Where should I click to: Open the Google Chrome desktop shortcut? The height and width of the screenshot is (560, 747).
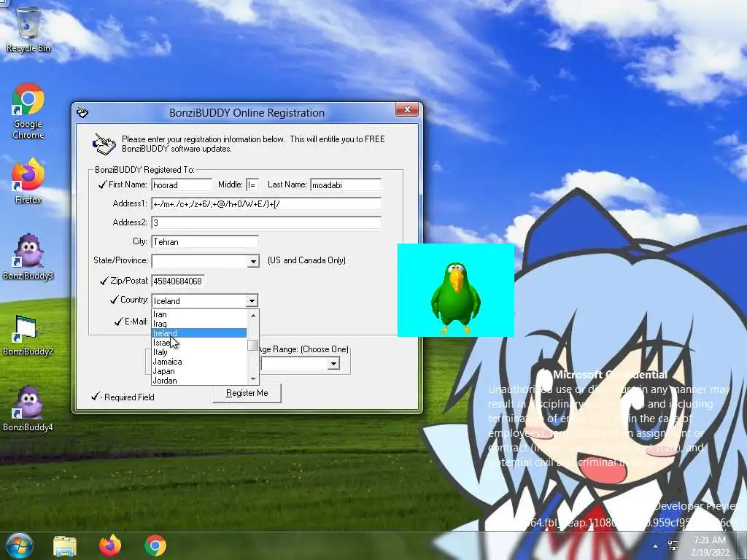[x=28, y=111]
